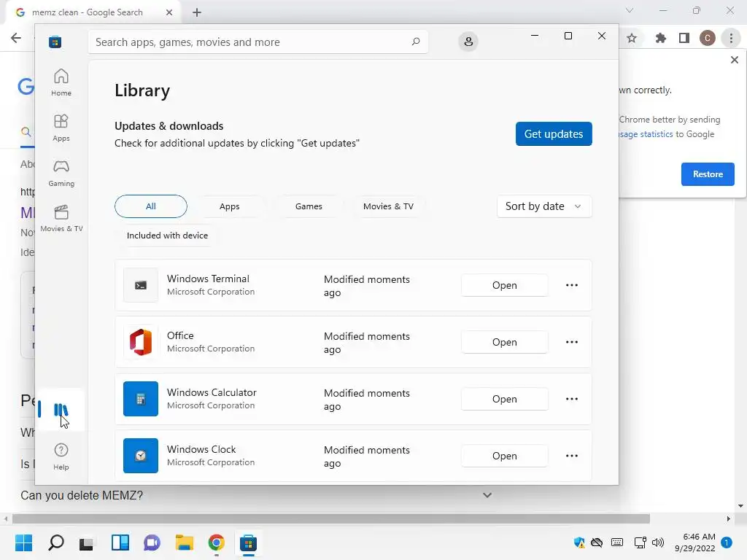Open Chrome extensions puzzle icon
747x560 pixels.
coord(660,38)
